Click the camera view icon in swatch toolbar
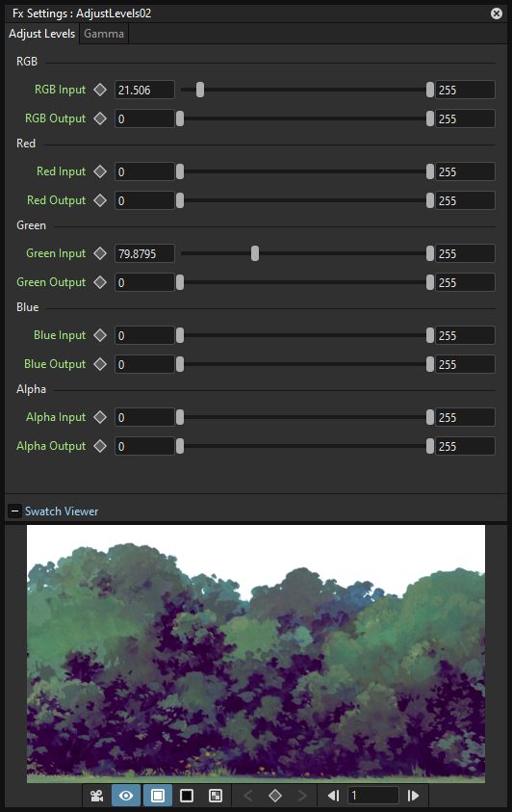 pos(96,796)
